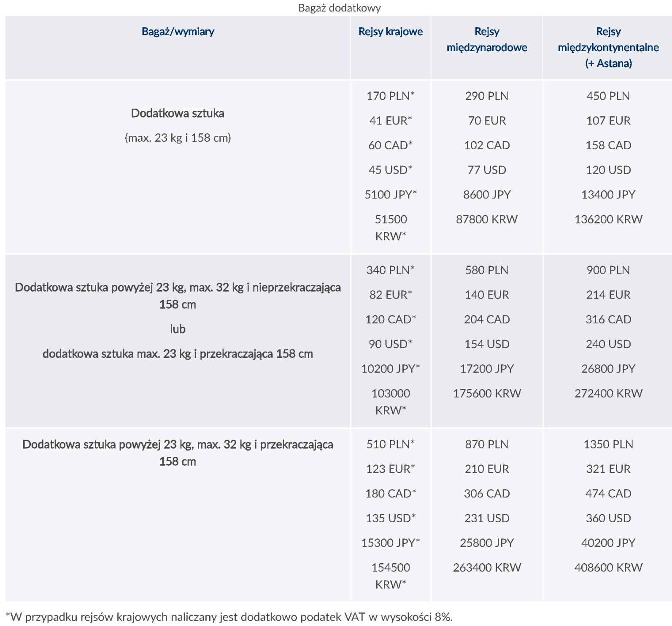The height and width of the screenshot is (626, 672).
Task: Click the VAT 8% footnote text
Action: coord(229,617)
